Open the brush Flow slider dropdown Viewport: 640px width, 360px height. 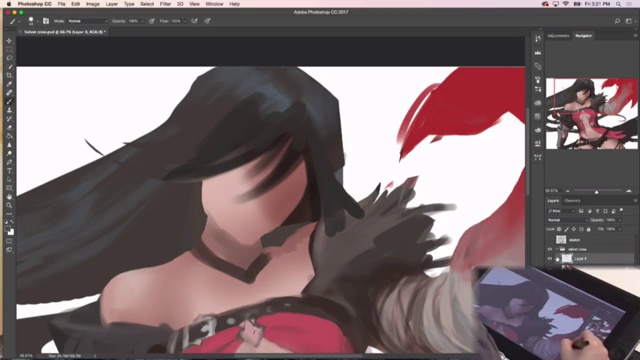[185, 21]
